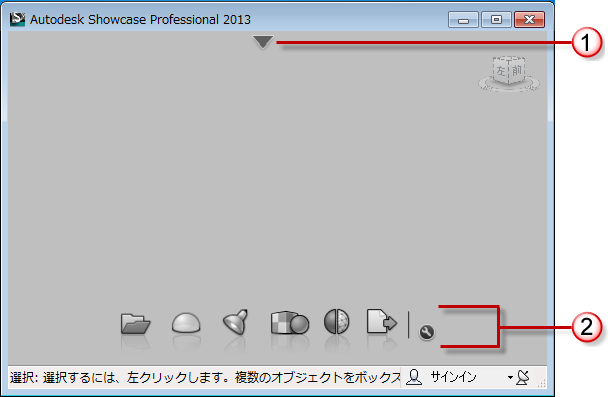
Task: Open the materials checkered cube and sphere icon
Action: (x=289, y=322)
